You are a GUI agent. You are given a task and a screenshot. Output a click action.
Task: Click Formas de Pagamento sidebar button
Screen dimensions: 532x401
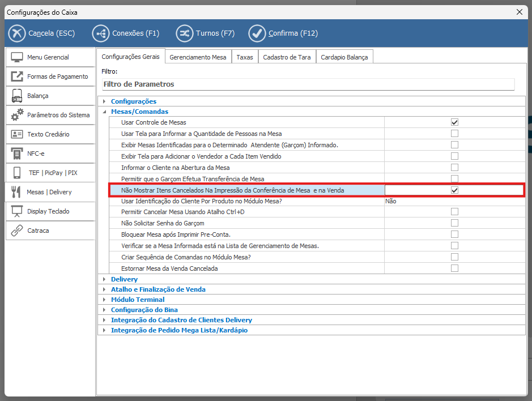(50, 76)
